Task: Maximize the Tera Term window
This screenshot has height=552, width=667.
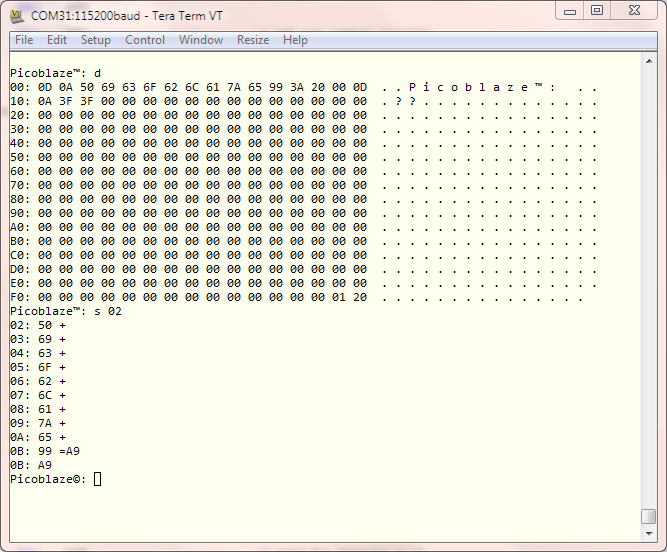Action: [x=597, y=11]
